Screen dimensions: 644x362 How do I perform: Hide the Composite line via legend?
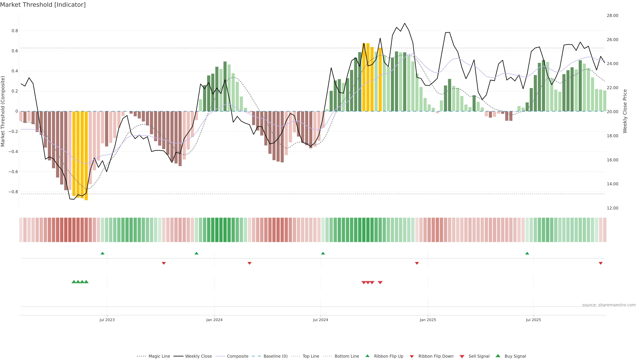(x=237, y=356)
